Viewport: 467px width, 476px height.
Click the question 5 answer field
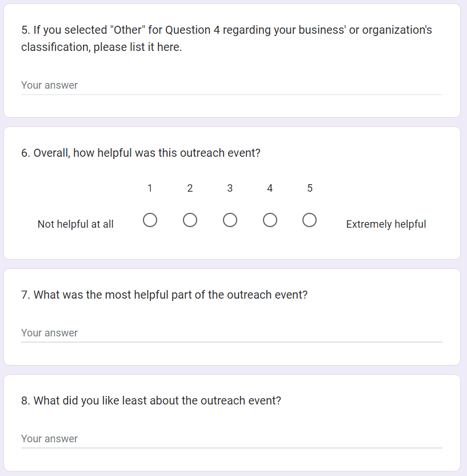[231, 85]
